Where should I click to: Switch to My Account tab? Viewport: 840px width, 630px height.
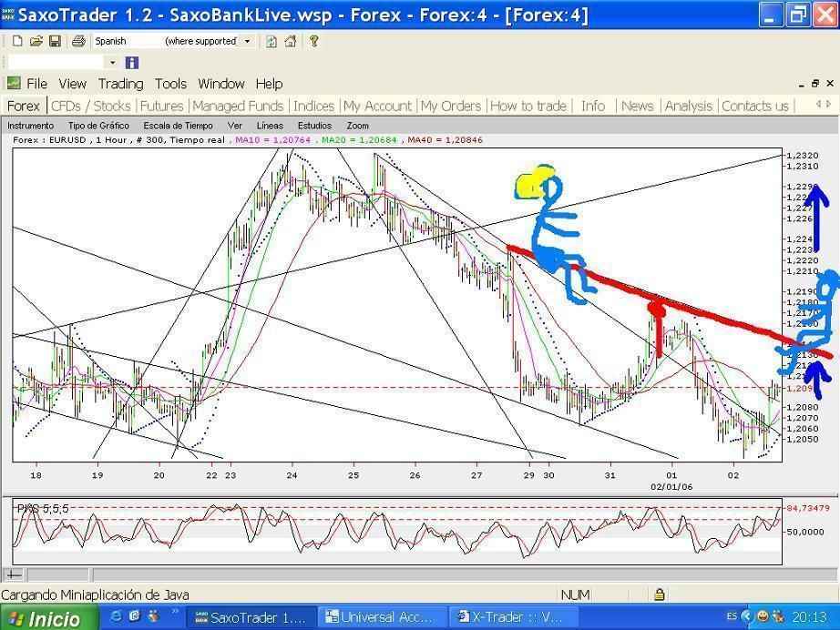pyautogui.click(x=378, y=106)
